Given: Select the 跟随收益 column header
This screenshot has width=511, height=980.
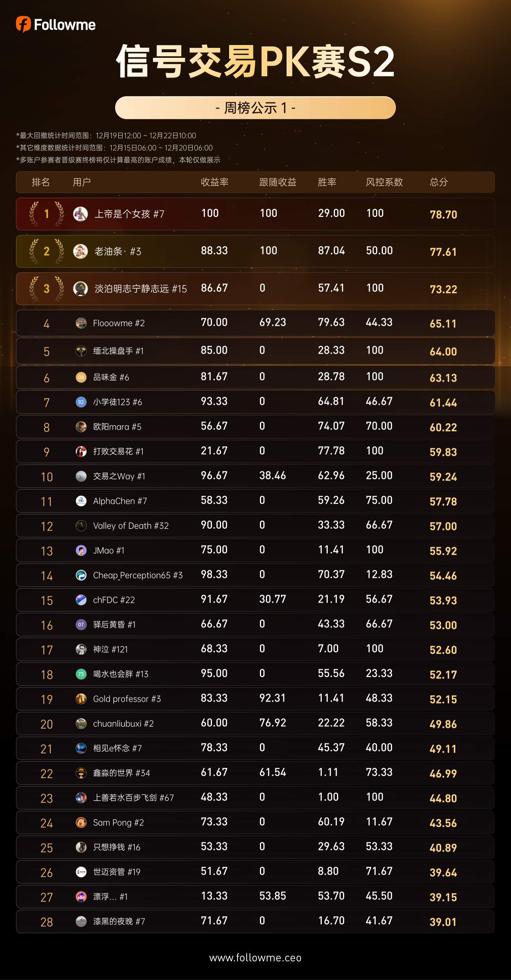Looking at the screenshot, I should 278,182.
